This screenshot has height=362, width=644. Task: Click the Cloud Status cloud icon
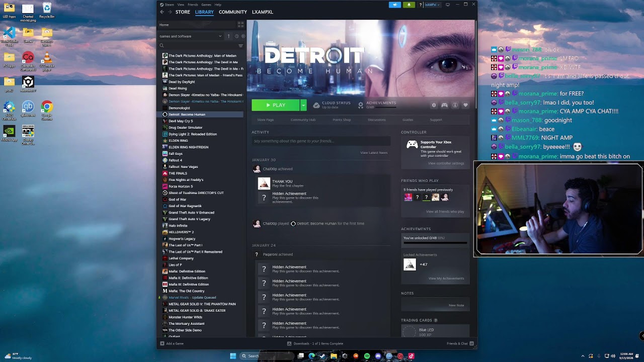[316, 105]
